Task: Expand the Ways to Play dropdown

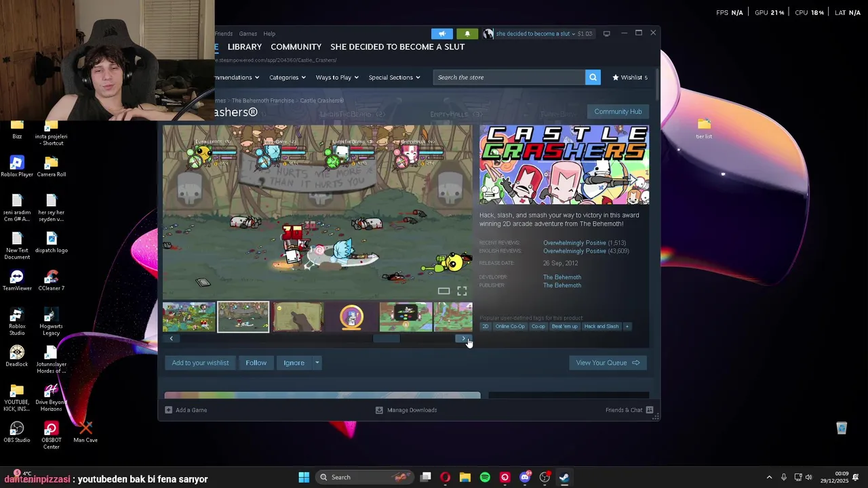Action: pos(336,77)
